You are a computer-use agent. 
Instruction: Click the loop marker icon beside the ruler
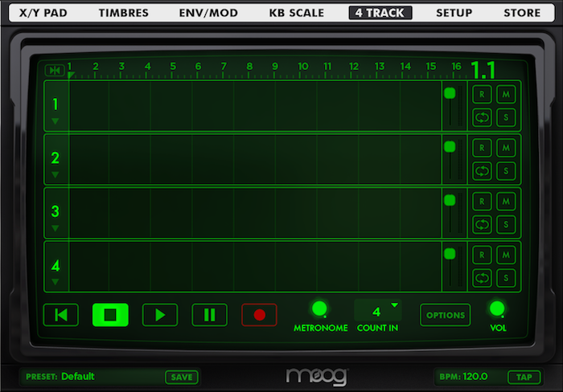click(x=55, y=70)
